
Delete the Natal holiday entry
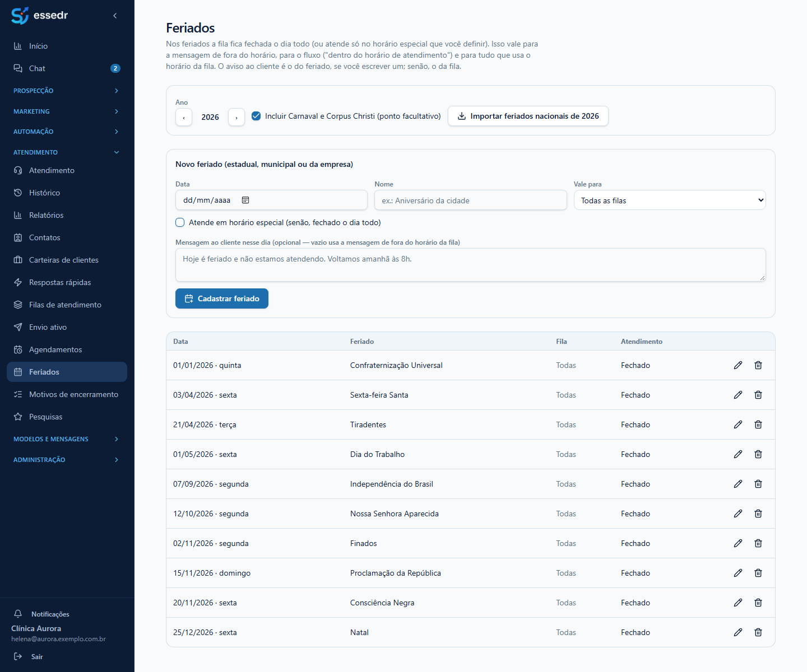(758, 632)
